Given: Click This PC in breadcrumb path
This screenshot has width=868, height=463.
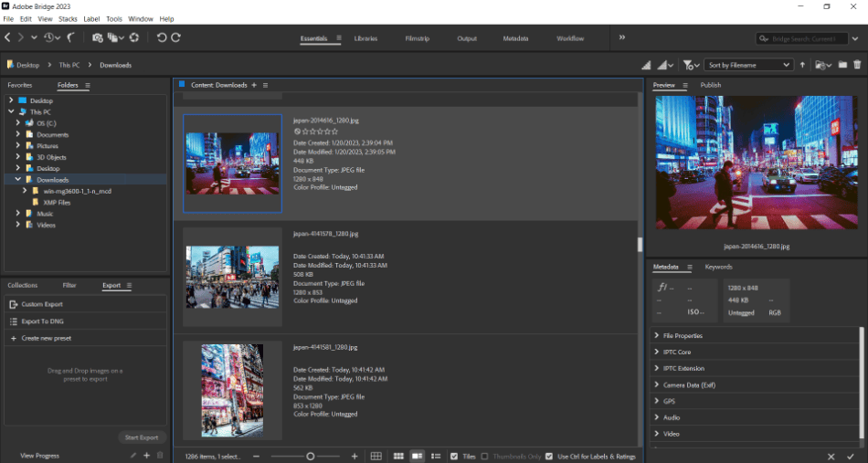Looking at the screenshot, I should pos(69,65).
